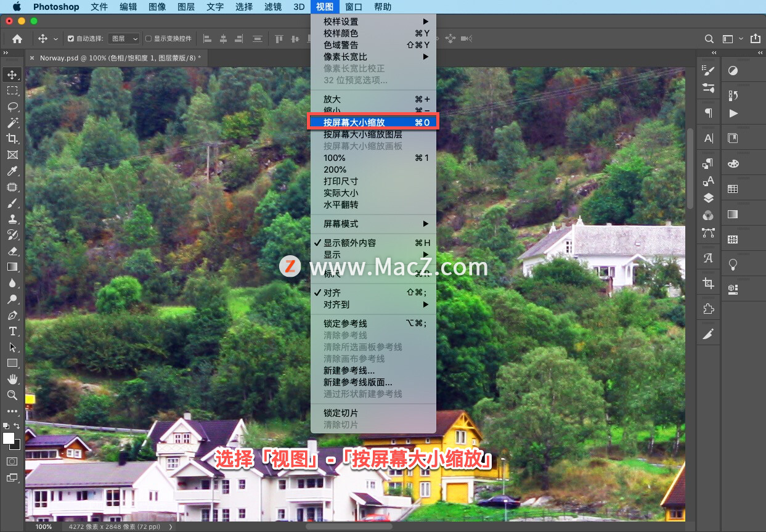Open the Color palette panel icon
The image size is (766, 532).
pos(733,164)
